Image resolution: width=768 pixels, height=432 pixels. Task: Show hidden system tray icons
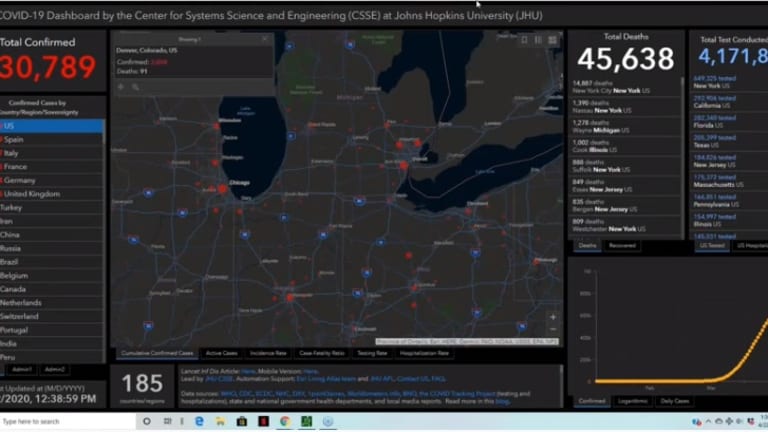(708, 421)
